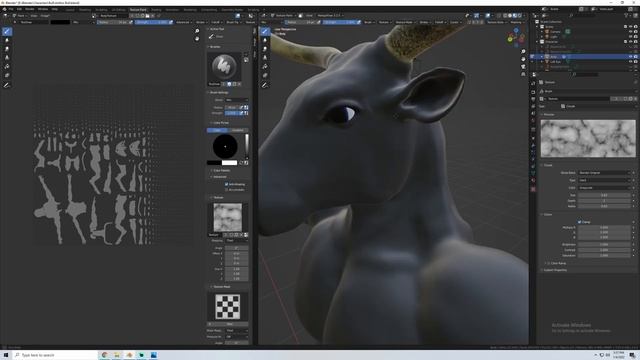Click the Windows search box in taskbar
The image size is (640, 360).
tap(55, 355)
